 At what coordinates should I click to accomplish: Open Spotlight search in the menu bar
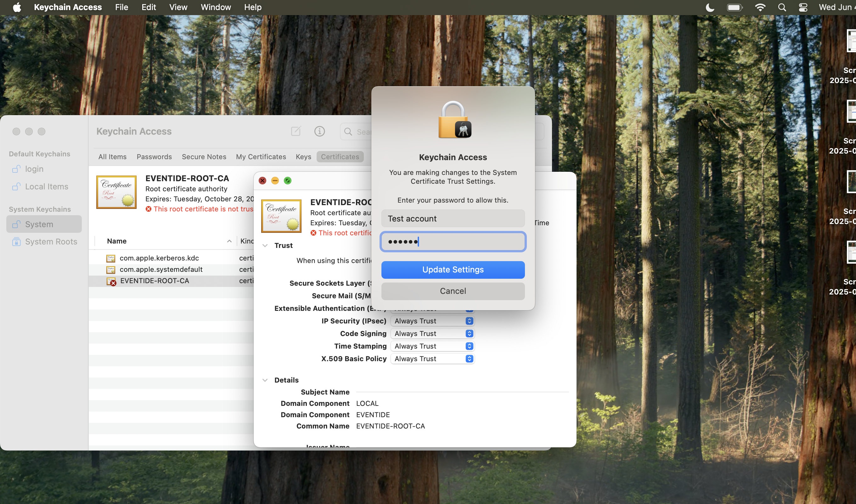[782, 7]
